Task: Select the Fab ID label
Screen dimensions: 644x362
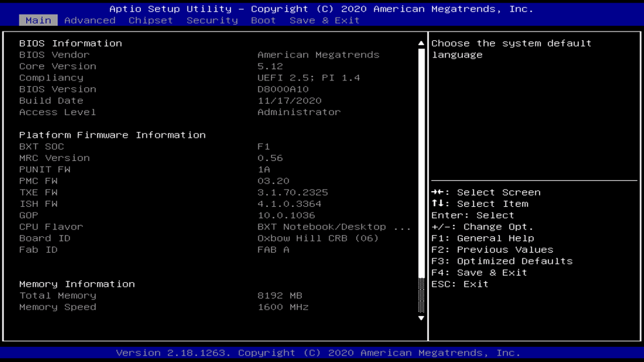Action: (x=38, y=250)
